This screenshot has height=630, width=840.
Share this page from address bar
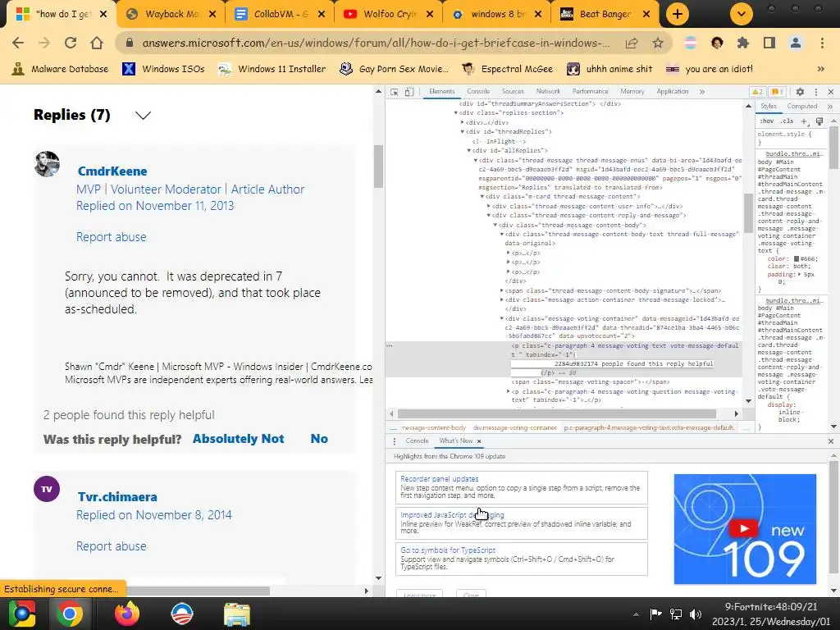pos(632,43)
